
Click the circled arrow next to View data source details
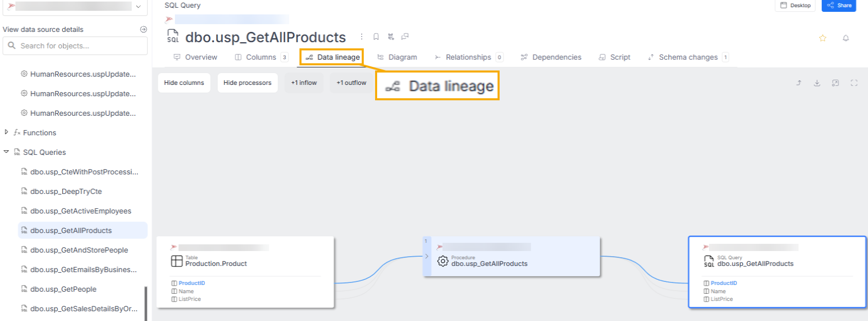point(144,29)
